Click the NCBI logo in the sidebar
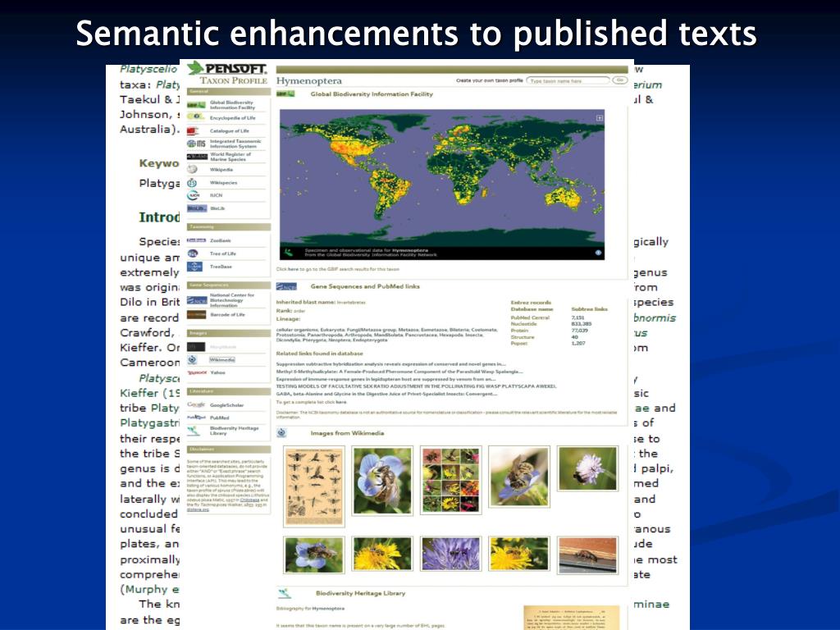This screenshot has width=840, height=630. tap(197, 300)
